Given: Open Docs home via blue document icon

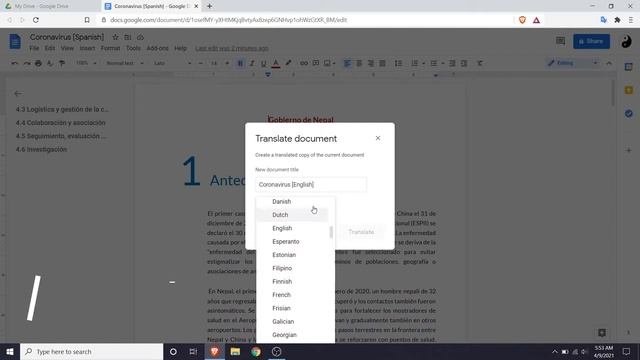Looking at the screenshot, I should click(15, 42).
